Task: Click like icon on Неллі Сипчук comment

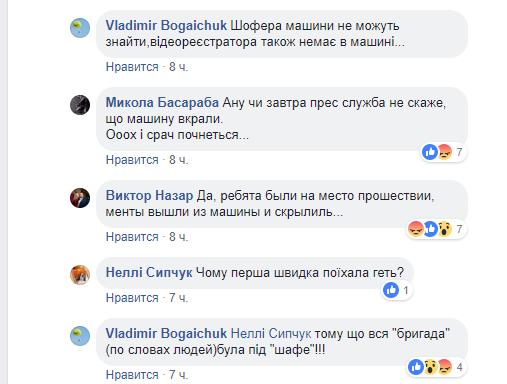Action: click(391, 290)
